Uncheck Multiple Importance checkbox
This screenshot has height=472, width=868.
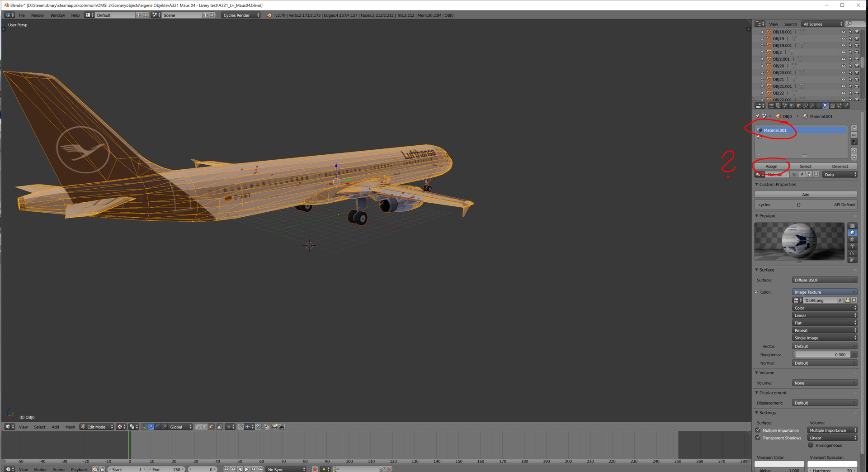pyautogui.click(x=758, y=430)
